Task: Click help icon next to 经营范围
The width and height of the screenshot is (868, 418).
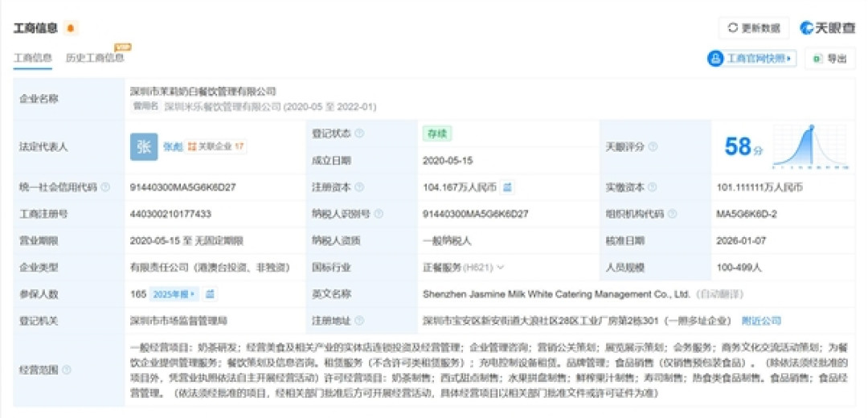Action: click(67, 369)
